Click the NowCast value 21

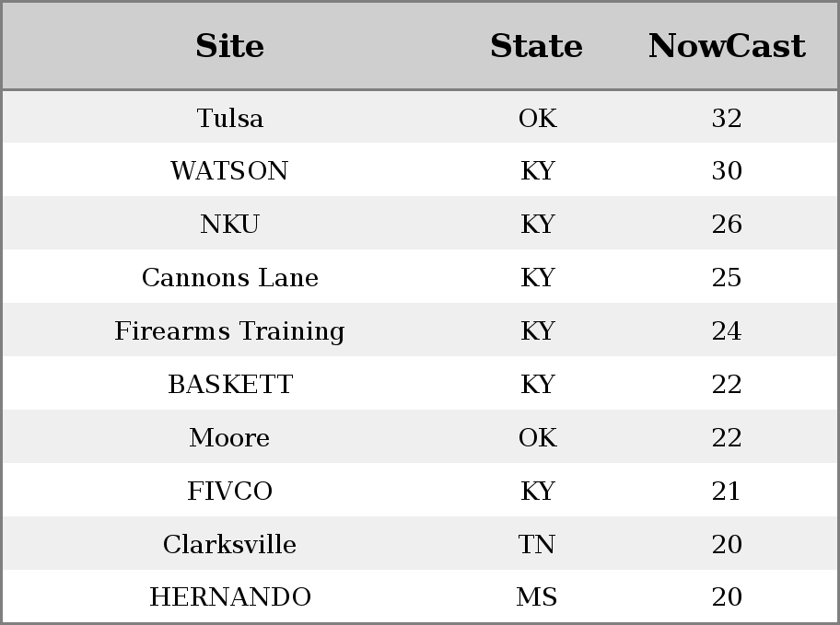(x=727, y=491)
